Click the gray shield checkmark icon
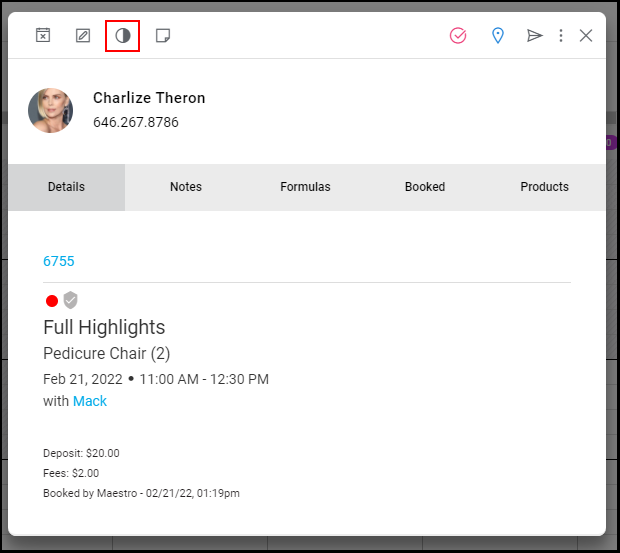Viewport: 620px width, 553px height. (x=70, y=300)
